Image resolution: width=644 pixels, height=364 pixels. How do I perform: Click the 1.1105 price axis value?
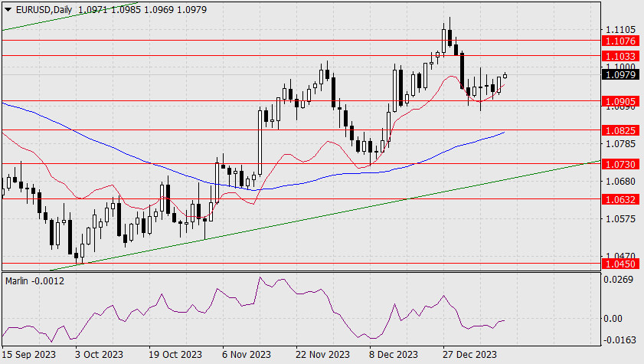[620, 30]
